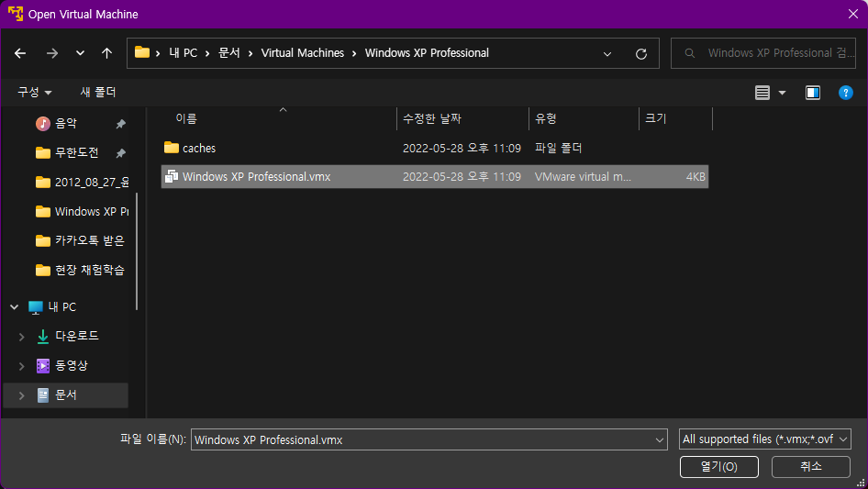Open All supported files type filter
This screenshot has width=868, height=489.
click(765, 439)
